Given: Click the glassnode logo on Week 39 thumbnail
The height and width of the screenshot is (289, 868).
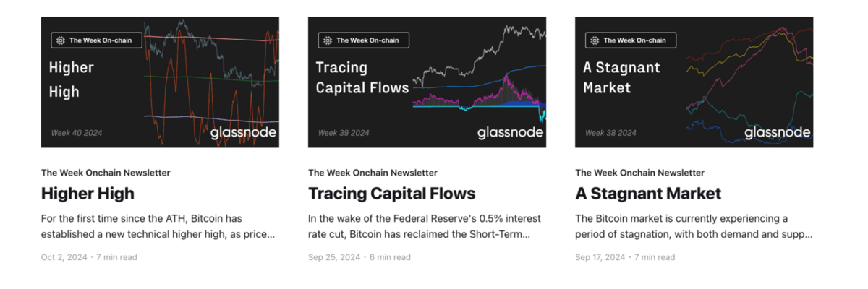Looking at the screenshot, I should coord(511,133).
